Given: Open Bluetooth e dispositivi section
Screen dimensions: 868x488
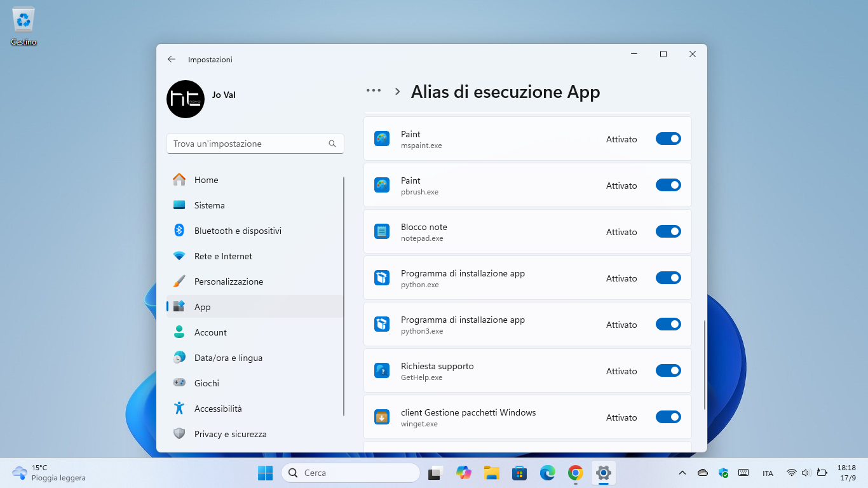Looking at the screenshot, I should coord(255,231).
